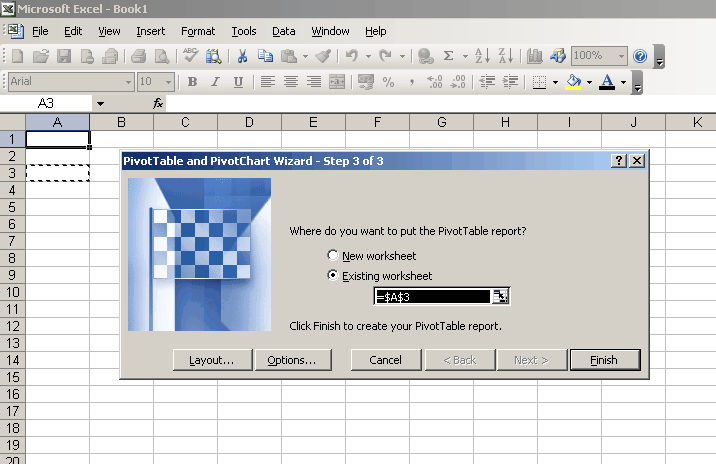716x464 pixels.
Task: Click the blue Help question mark icon
Action: click(640, 56)
